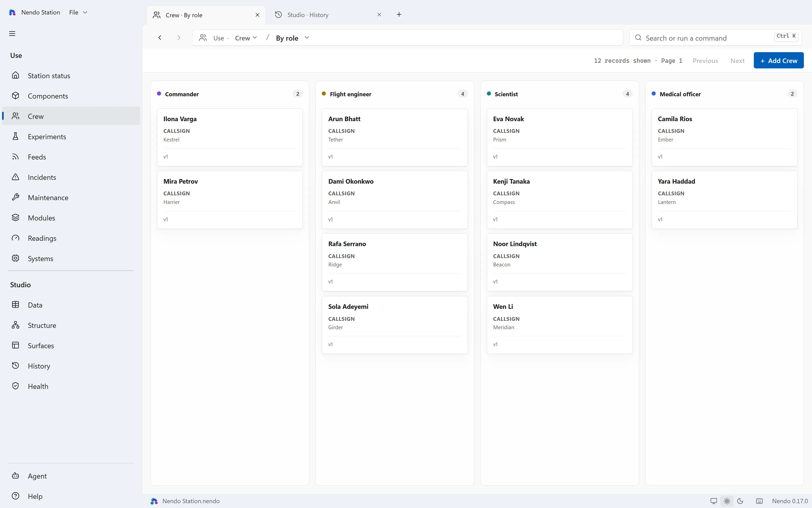The width and height of the screenshot is (812, 508).
Task: Select the Crew · By role tab
Action: coord(206,15)
